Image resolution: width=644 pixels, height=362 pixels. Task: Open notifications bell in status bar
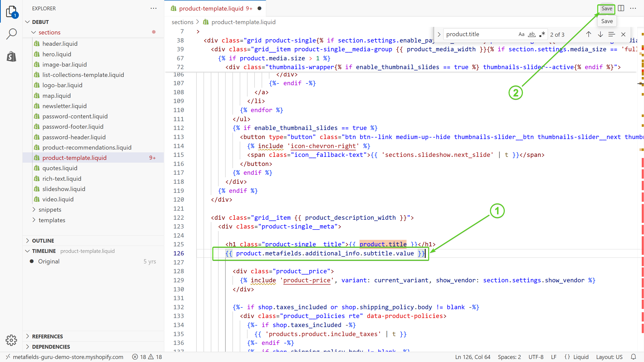click(x=633, y=357)
